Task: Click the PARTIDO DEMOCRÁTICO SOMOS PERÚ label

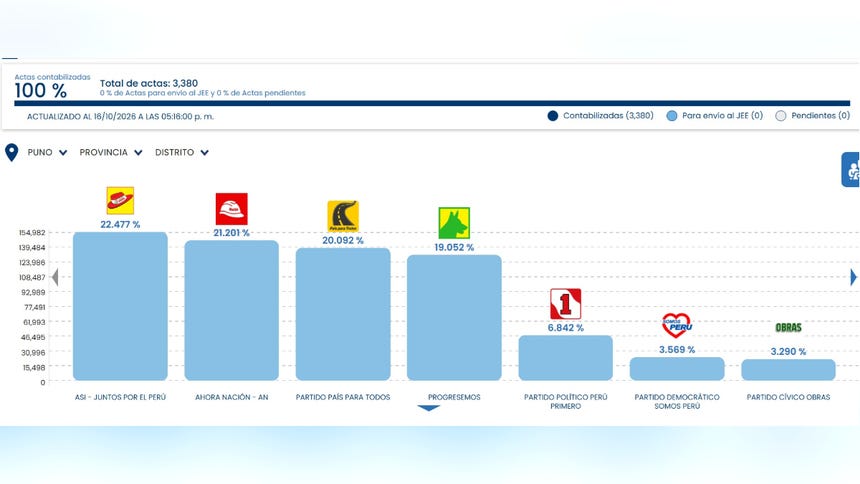Action: point(677,401)
